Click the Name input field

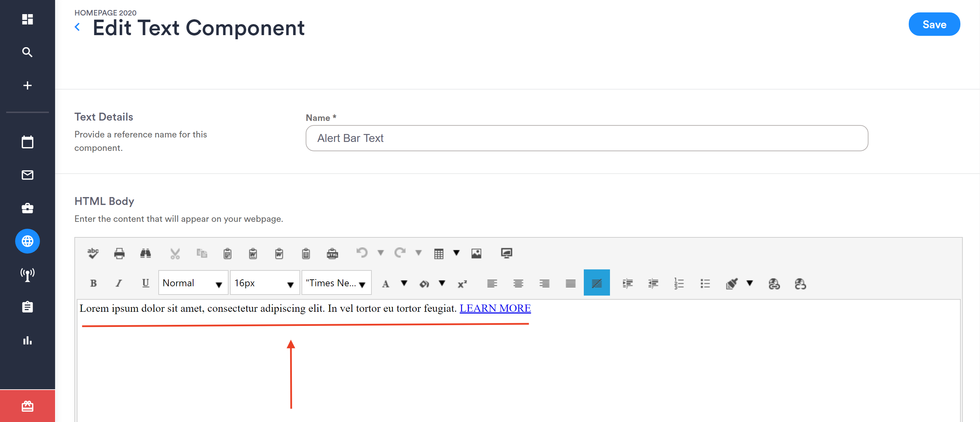(x=587, y=138)
